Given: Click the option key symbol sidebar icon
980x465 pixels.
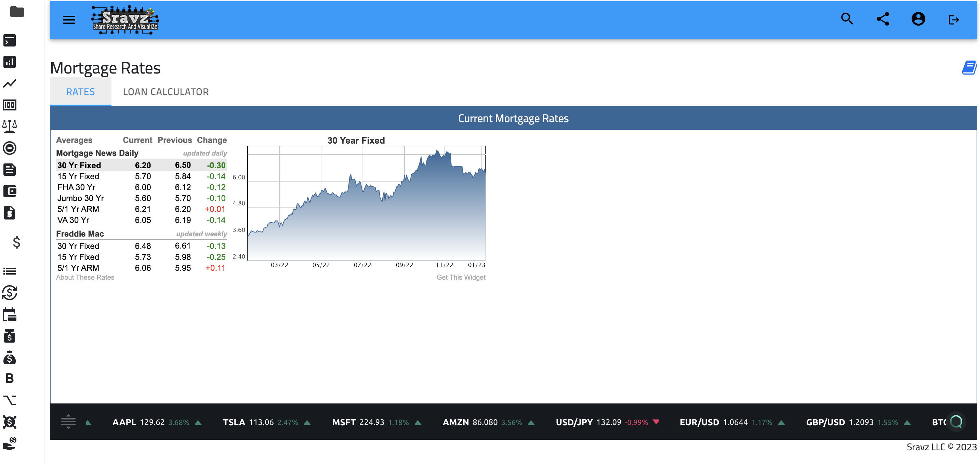Looking at the screenshot, I should tap(10, 400).
